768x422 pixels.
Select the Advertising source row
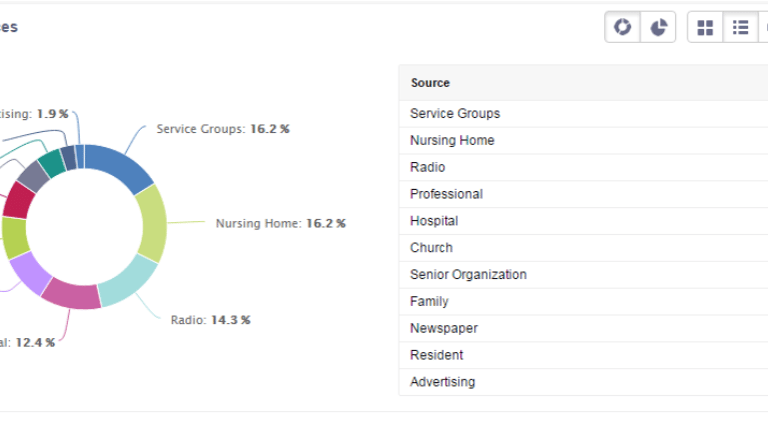click(583, 382)
